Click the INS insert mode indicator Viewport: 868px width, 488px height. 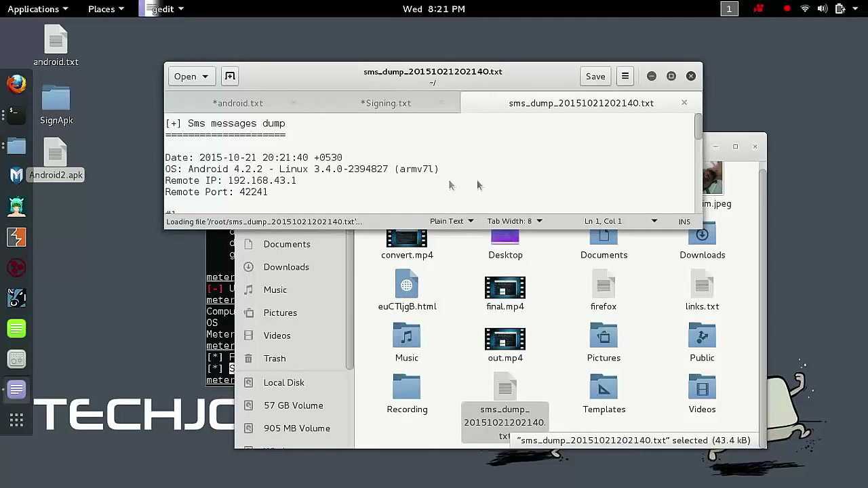pos(684,221)
